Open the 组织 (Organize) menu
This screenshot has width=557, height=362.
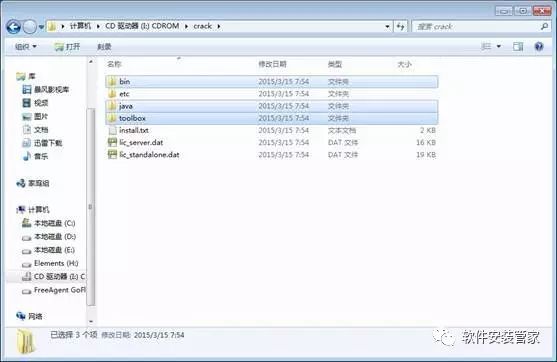pyautogui.click(x=26, y=47)
